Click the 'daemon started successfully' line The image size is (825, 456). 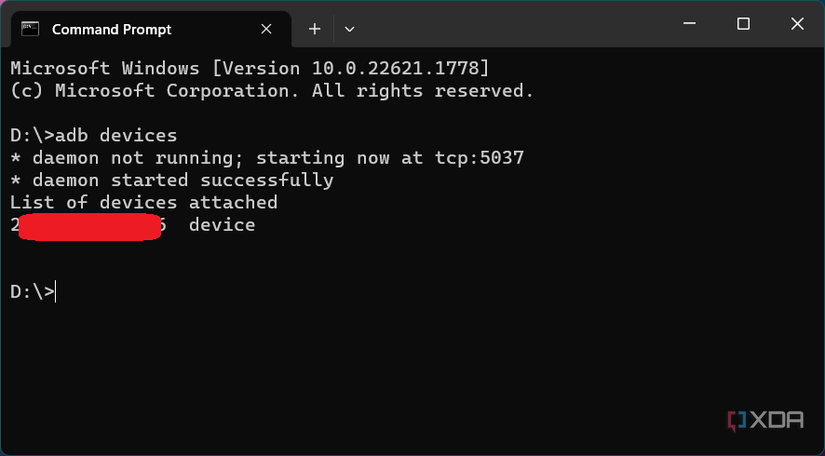(x=172, y=180)
